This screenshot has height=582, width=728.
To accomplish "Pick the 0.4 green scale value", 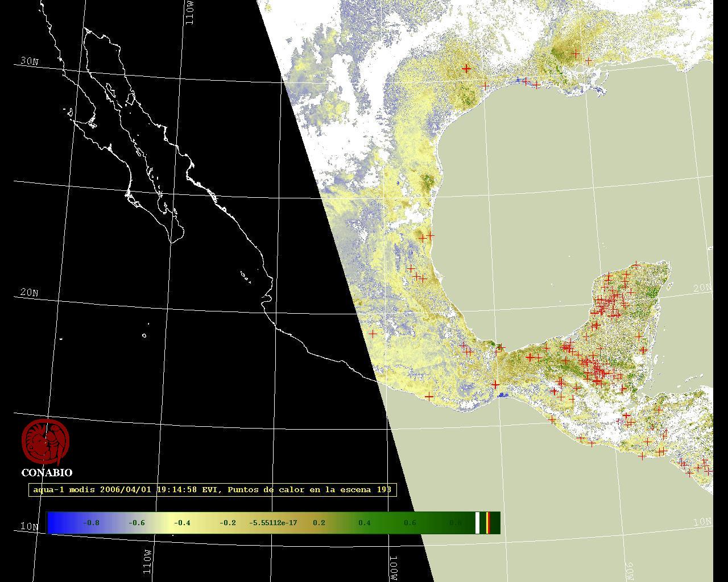I will (365, 523).
